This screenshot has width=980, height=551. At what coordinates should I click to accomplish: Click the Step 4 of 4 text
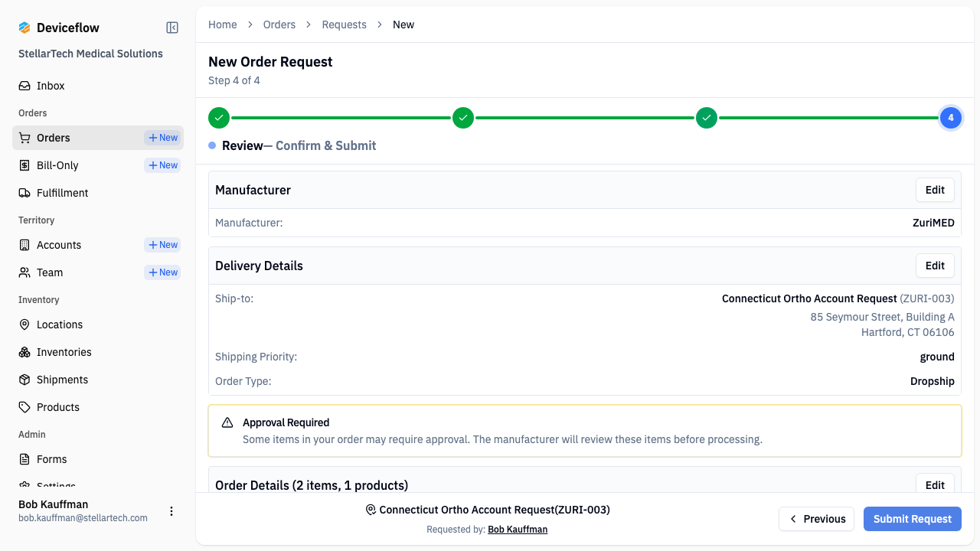pyautogui.click(x=234, y=80)
